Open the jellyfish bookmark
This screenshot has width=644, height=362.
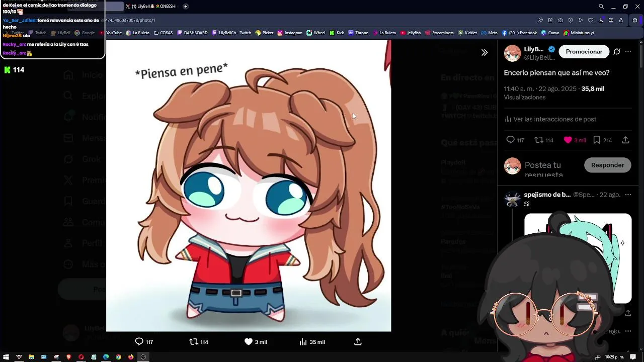click(x=411, y=33)
